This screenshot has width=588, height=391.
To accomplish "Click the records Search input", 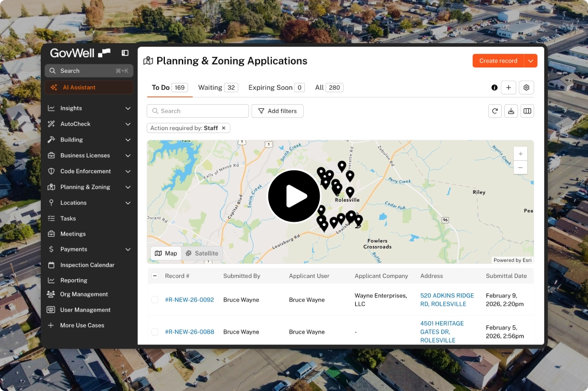I will (x=197, y=111).
